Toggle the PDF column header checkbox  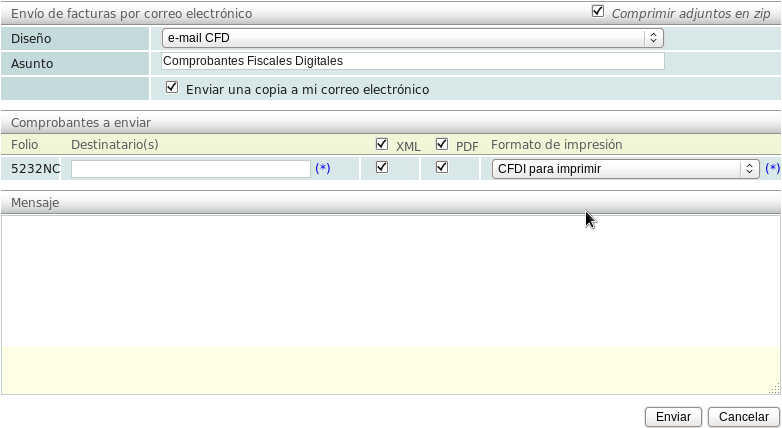point(442,144)
